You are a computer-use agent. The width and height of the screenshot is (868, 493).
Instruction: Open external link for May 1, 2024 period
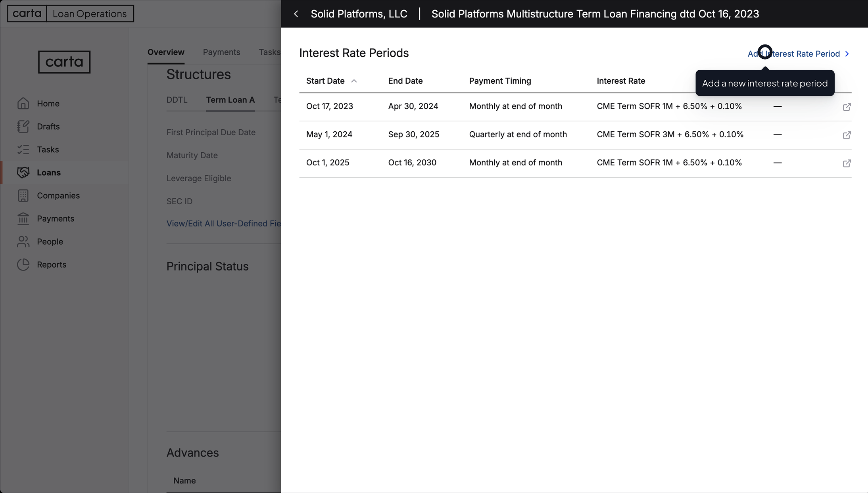click(847, 135)
